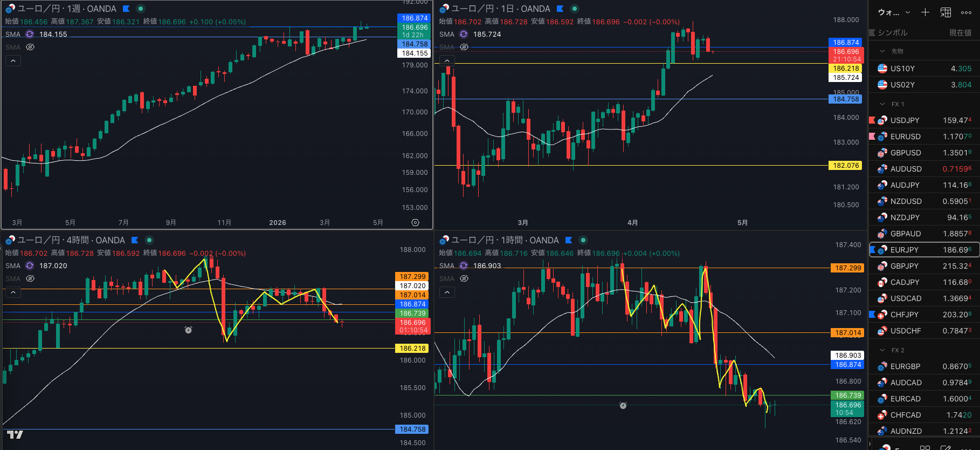Click the blue flag on the 4-hour chart title

[135, 240]
